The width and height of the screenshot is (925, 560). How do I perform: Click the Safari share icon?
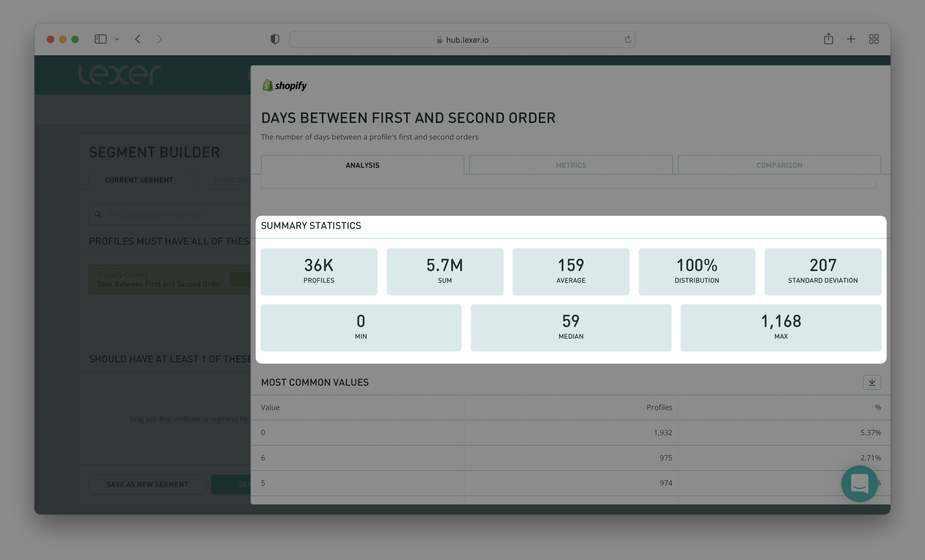(828, 39)
